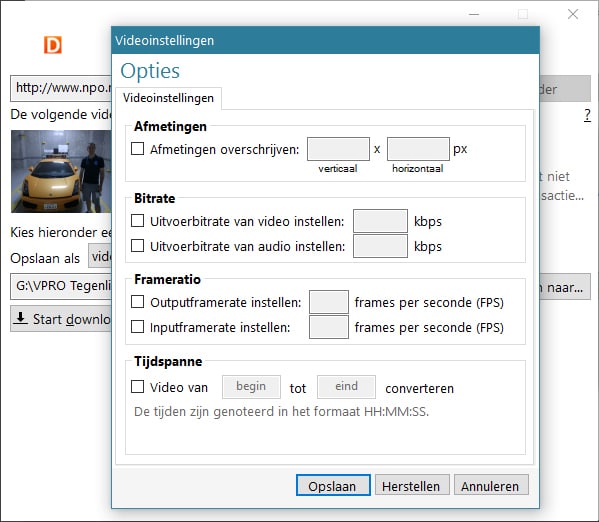Select the Videoinstellingen tab
Screen dimensions: 599x522
[x=168, y=98]
